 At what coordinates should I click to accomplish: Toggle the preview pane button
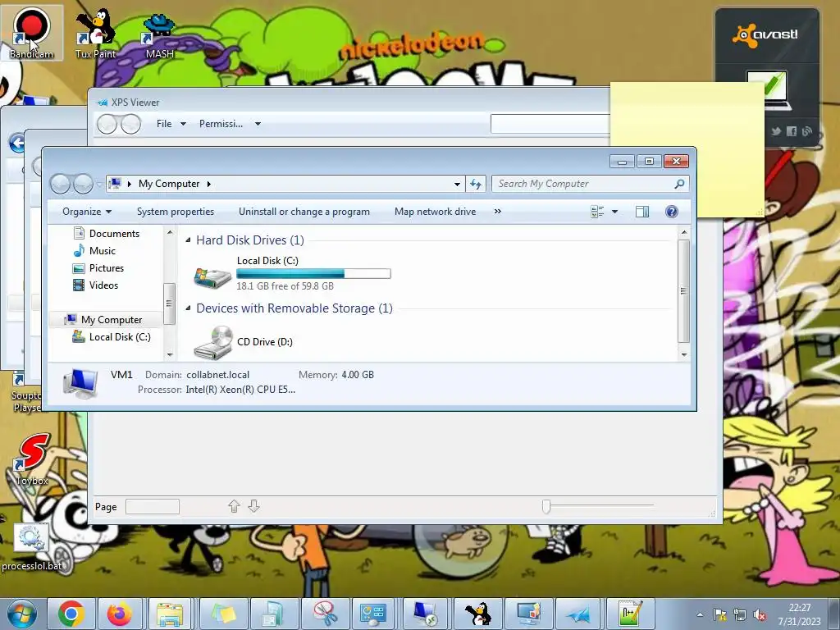[642, 212]
